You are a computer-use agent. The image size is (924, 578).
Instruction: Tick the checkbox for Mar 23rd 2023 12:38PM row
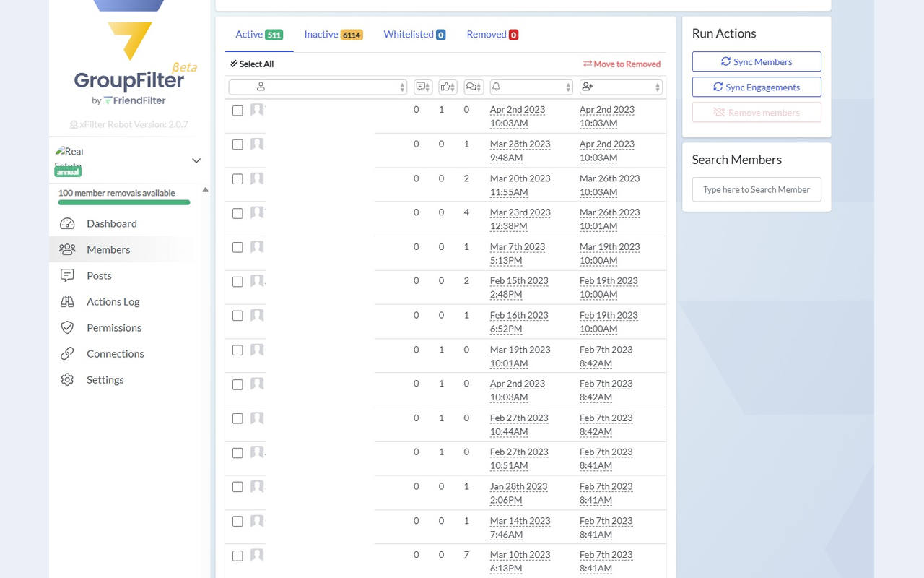[x=237, y=213]
